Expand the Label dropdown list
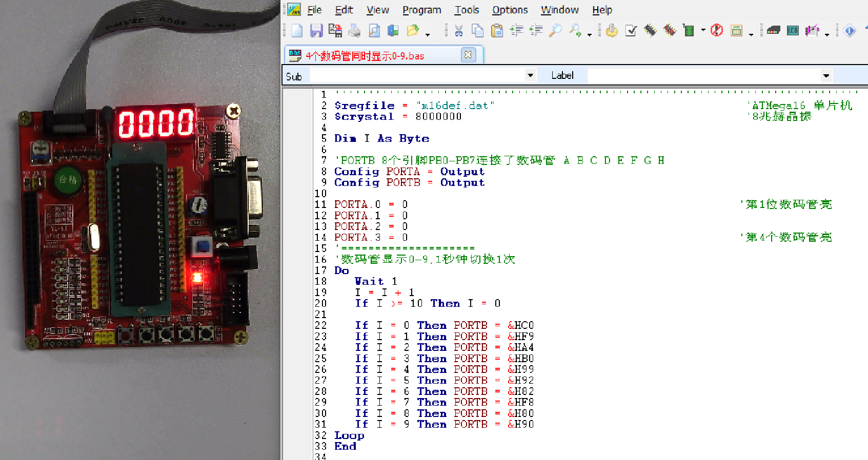This screenshot has width=868, height=460. pyautogui.click(x=825, y=76)
